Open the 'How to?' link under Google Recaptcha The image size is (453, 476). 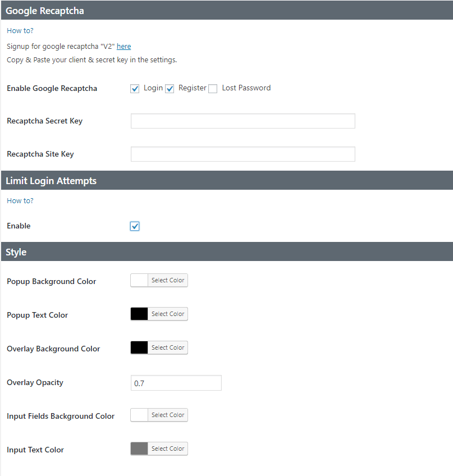pyautogui.click(x=20, y=30)
